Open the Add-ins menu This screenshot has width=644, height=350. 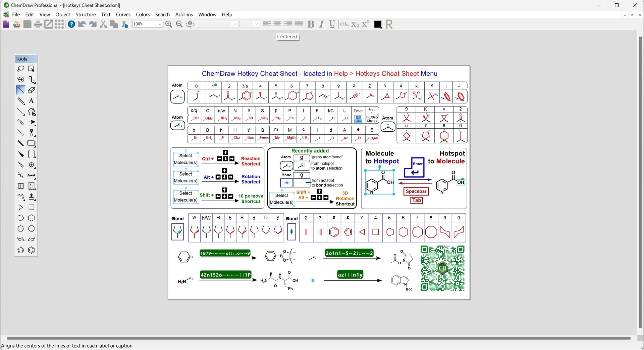click(183, 14)
